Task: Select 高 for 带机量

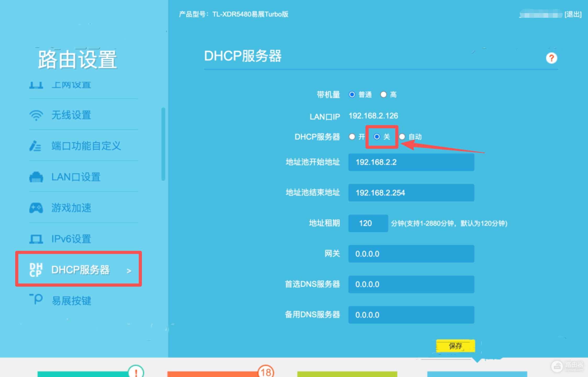Action: 383,95
